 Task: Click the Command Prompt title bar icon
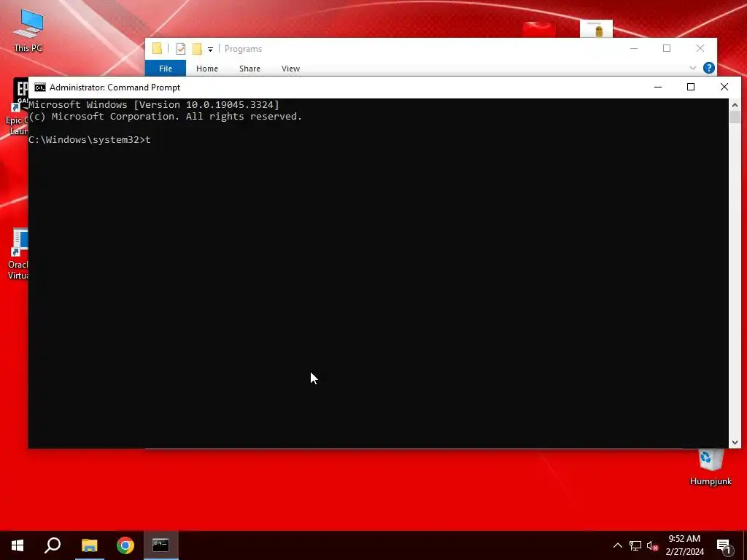pyautogui.click(x=40, y=87)
